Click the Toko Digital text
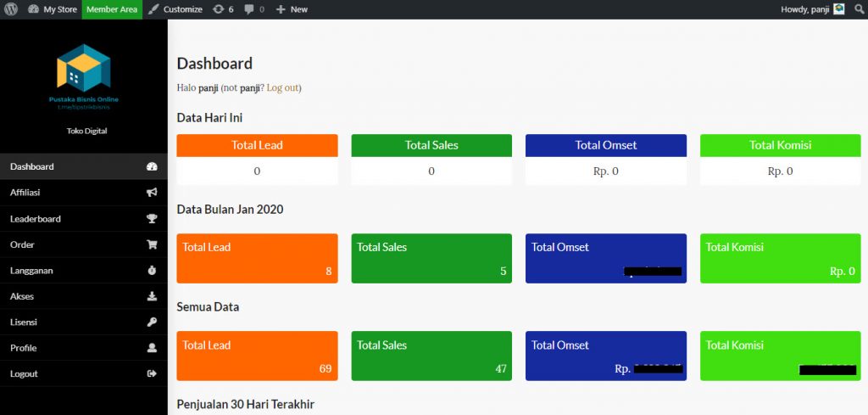 [x=87, y=131]
